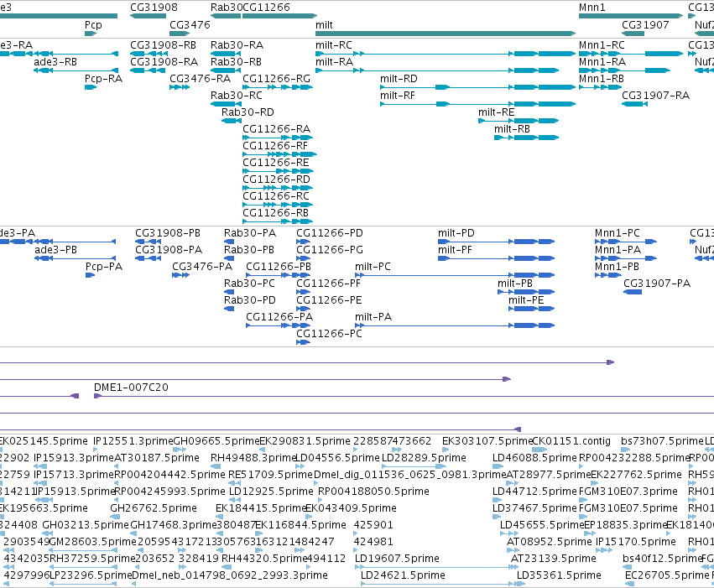Open the CG3476-PA protein label

click(202, 267)
